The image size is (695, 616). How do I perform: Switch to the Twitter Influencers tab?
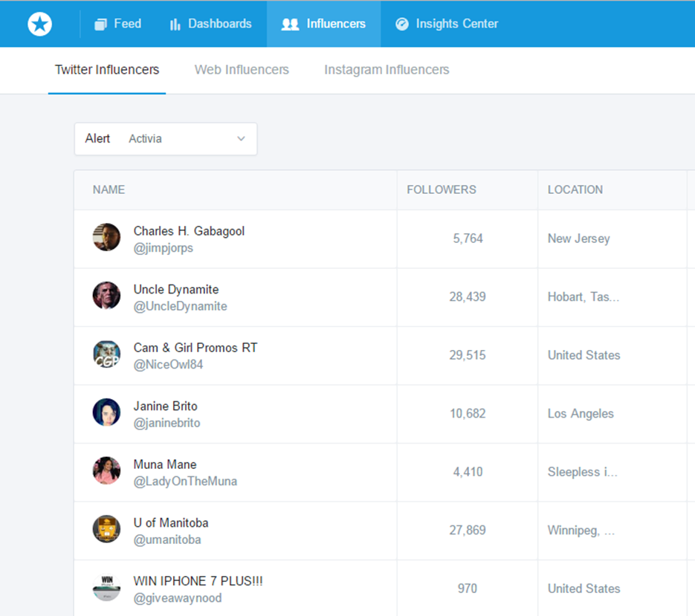[107, 70]
